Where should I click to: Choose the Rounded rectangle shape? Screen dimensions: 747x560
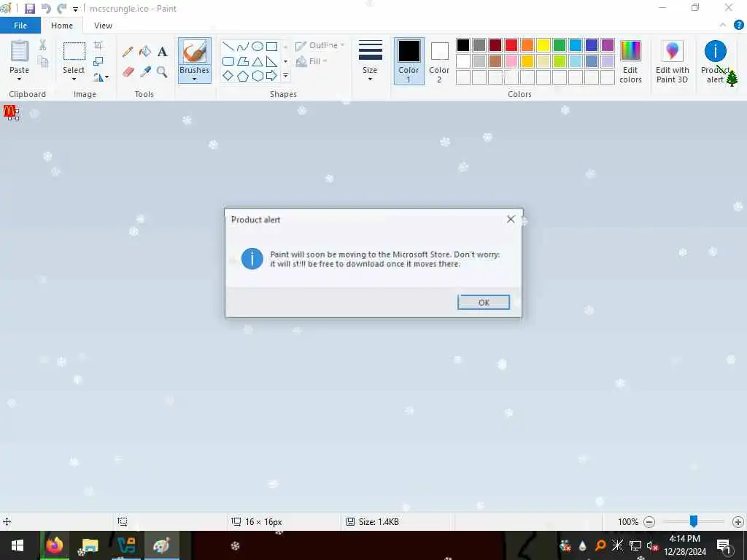pos(228,61)
